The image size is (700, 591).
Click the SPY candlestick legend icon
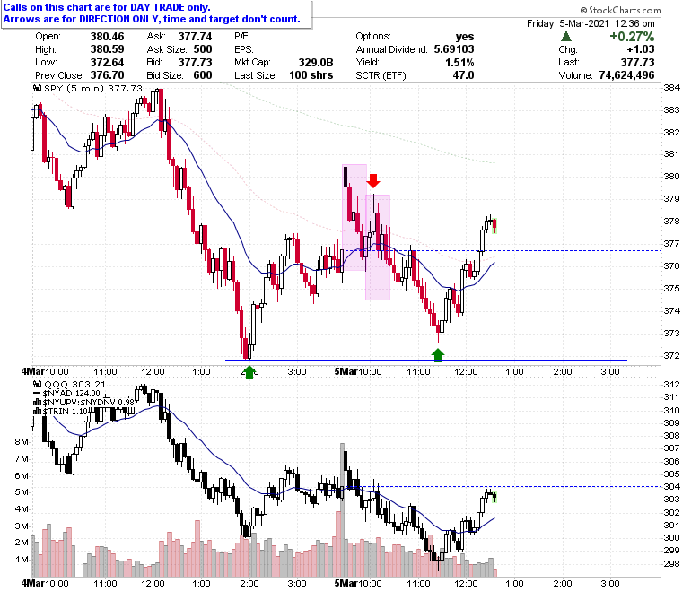tap(38, 88)
